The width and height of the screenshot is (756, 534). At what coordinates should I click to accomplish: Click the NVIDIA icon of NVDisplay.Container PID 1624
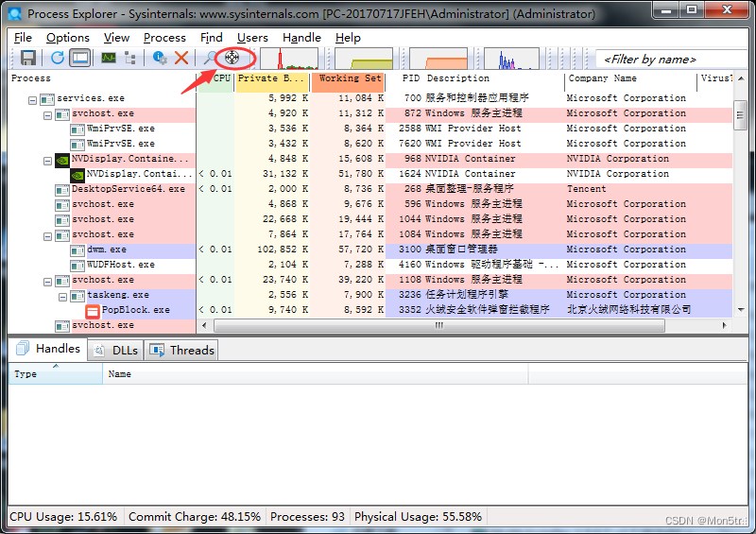pyautogui.click(x=77, y=174)
